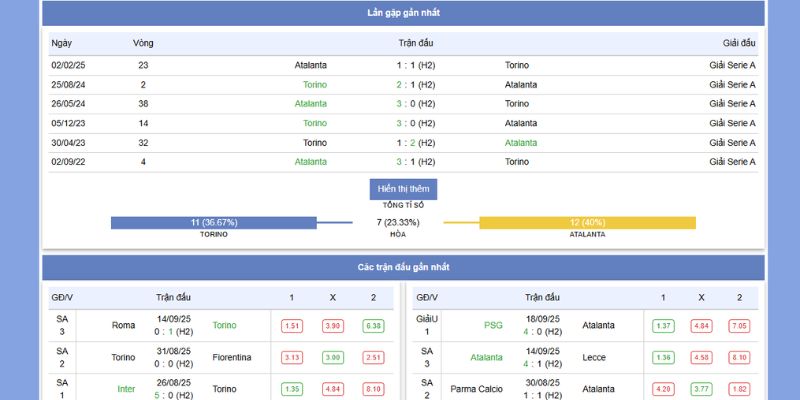Click the yellow Atalanta 12 (40%) bar

[x=587, y=222]
